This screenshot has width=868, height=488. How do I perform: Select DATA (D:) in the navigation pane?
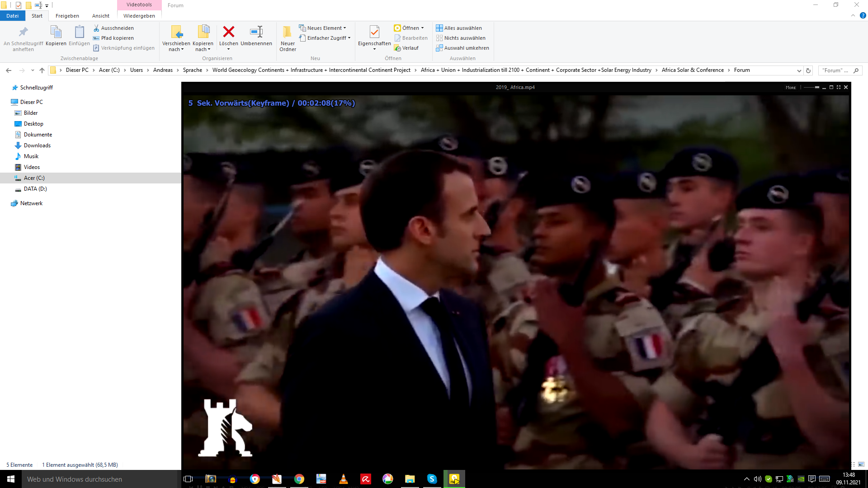click(35, 189)
